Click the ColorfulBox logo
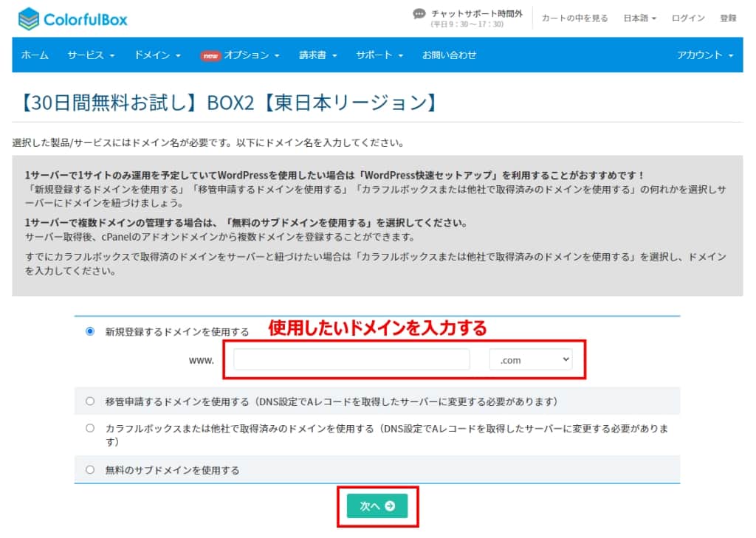 point(73,19)
